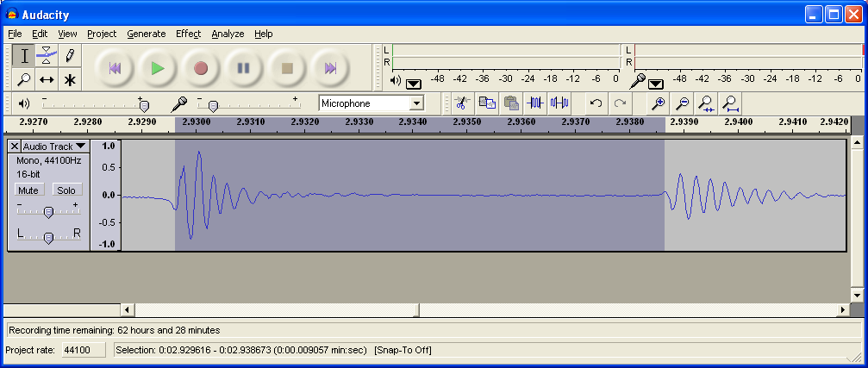This screenshot has height=368, width=868.
Task: Stop playback with Stop button
Action: (x=287, y=68)
